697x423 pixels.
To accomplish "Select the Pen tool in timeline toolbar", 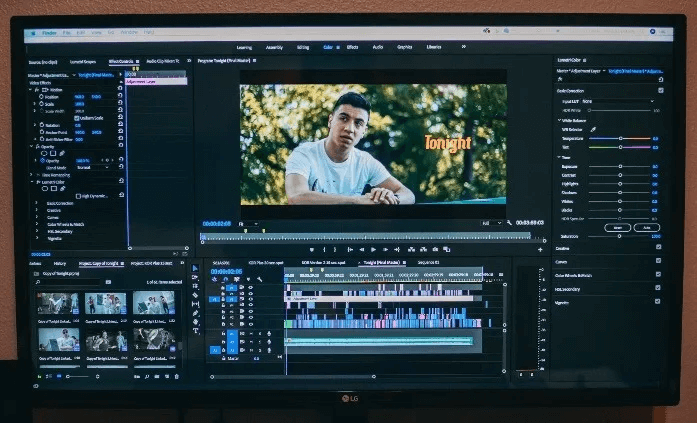I will coord(195,313).
